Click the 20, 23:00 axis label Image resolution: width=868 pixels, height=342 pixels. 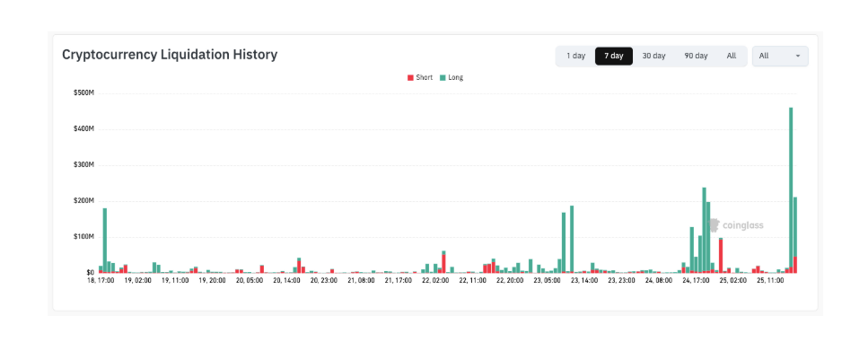[x=324, y=281]
